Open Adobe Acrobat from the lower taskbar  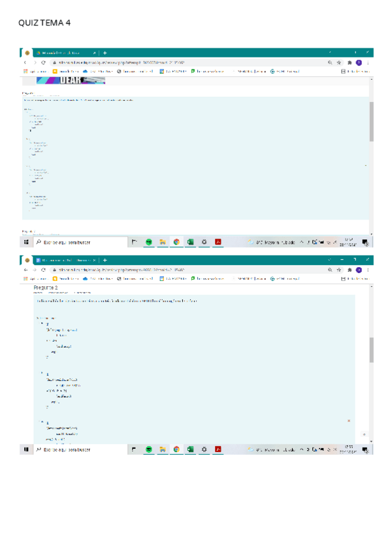[x=218, y=449]
